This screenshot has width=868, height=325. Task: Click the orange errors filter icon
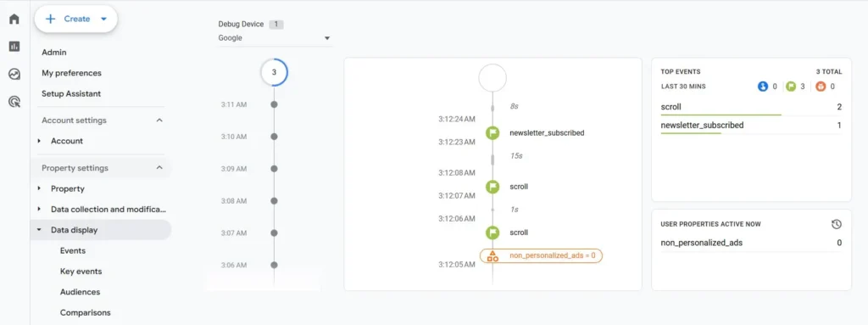pos(820,87)
